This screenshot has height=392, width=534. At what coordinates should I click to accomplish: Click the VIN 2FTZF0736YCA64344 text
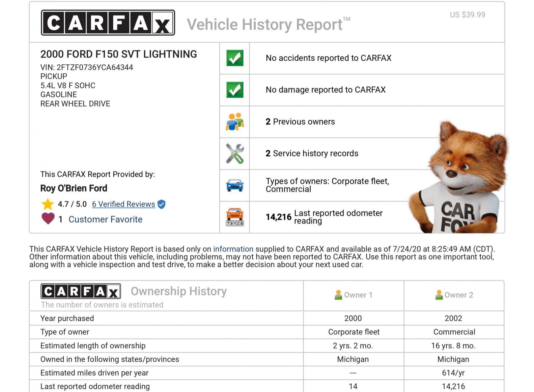87,67
